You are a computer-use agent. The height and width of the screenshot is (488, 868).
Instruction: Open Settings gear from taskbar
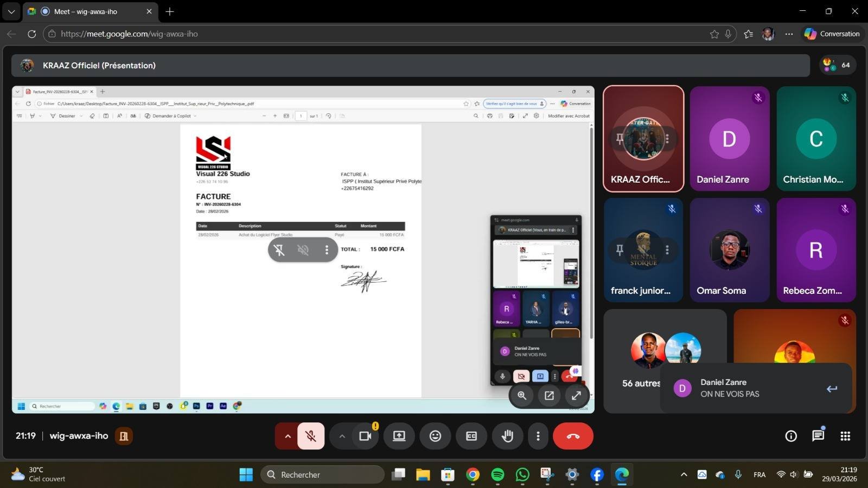pos(572,474)
